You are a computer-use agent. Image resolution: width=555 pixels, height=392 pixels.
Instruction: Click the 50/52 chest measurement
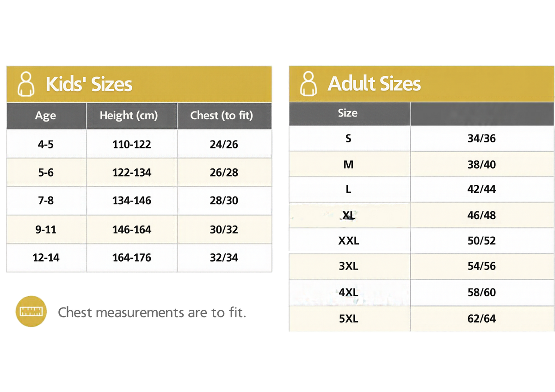point(481,241)
